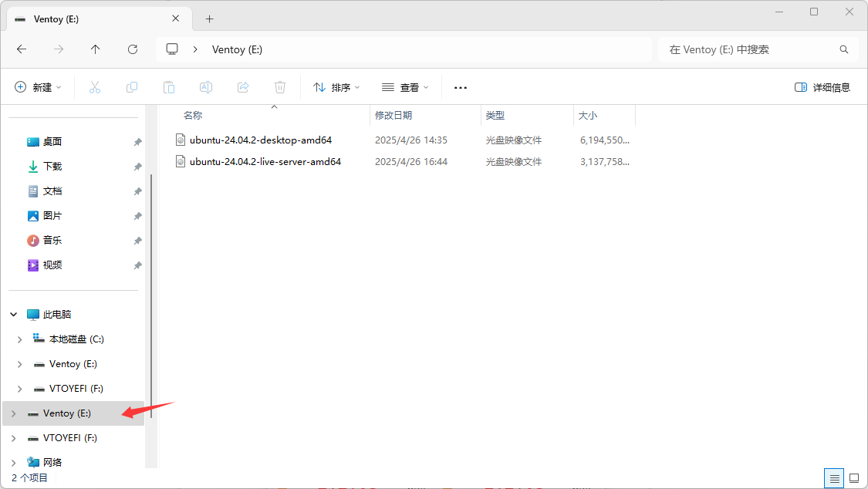Click the 3,137,758... size cell
The height and width of the screenshot is (489, 868).
click(x=604, y=161)
